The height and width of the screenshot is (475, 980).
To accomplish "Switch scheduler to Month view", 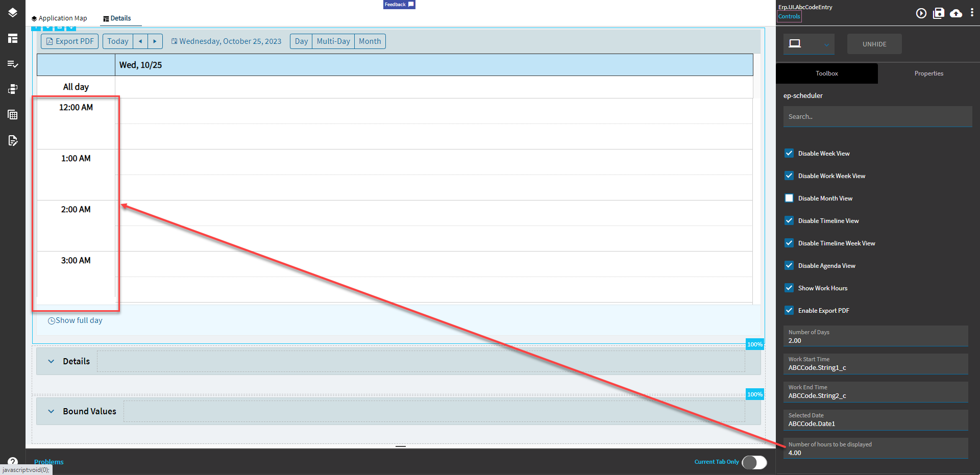I will pyautogui.click(x=370, y=41).
